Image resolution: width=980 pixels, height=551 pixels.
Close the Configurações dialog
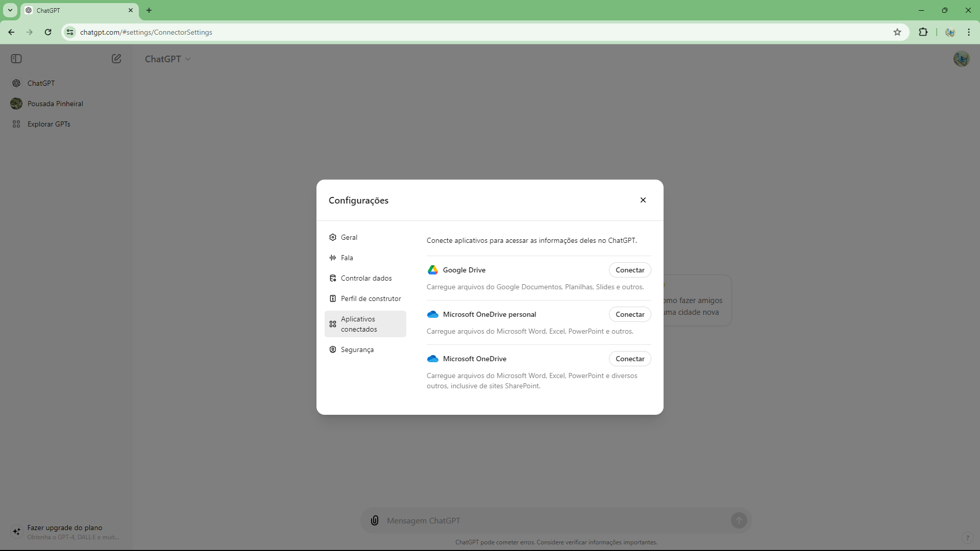coord(643,200)
